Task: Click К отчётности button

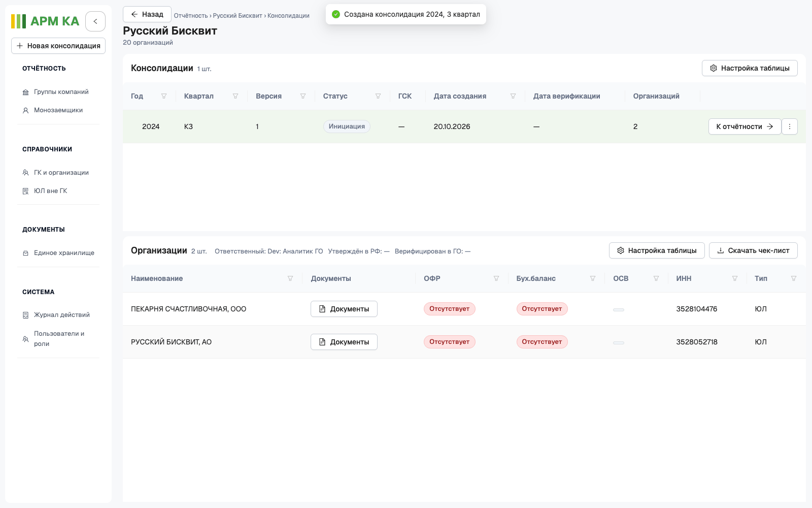Action: coord(745,126)
